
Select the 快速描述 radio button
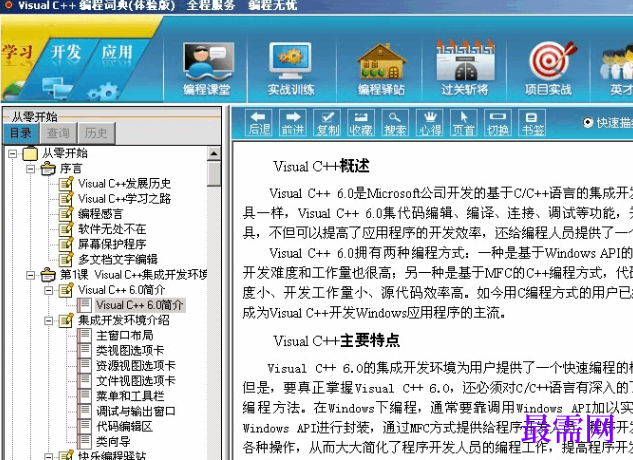[x=588, y=122]
